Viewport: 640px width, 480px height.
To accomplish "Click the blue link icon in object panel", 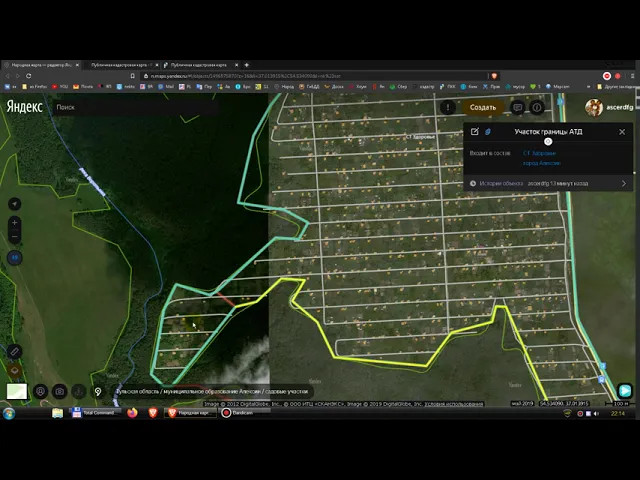I will click(488, 131).
